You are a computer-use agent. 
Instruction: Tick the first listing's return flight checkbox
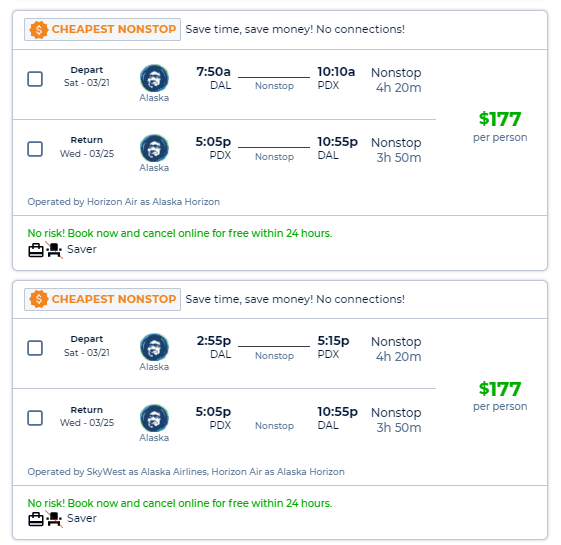pos(35,149)
